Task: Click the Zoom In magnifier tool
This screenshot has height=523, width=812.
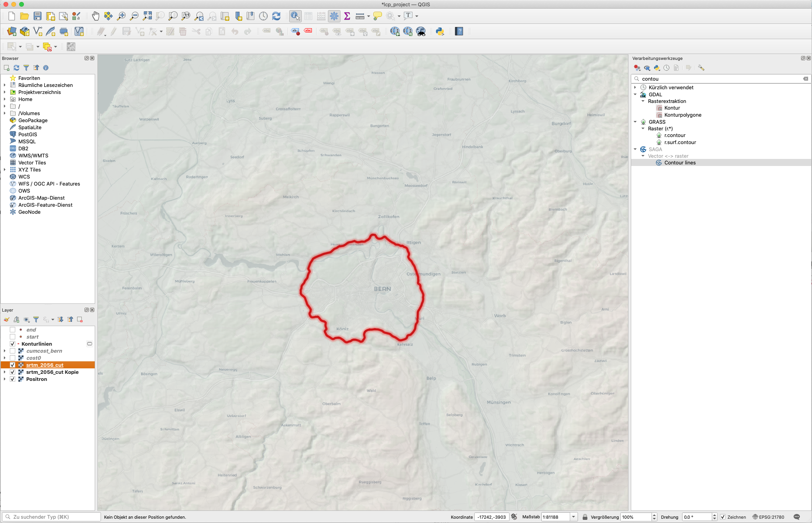Action: (x=122, y=16)
